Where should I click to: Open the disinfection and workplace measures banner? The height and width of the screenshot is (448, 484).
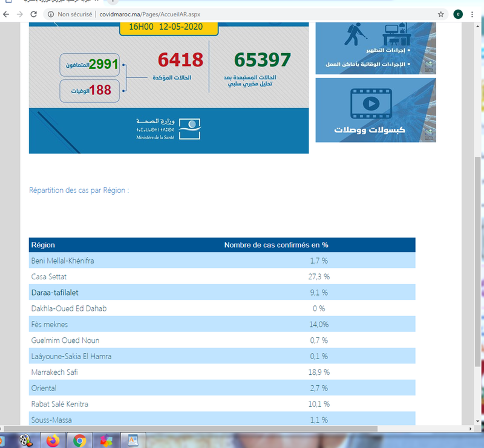coord(375,48)
